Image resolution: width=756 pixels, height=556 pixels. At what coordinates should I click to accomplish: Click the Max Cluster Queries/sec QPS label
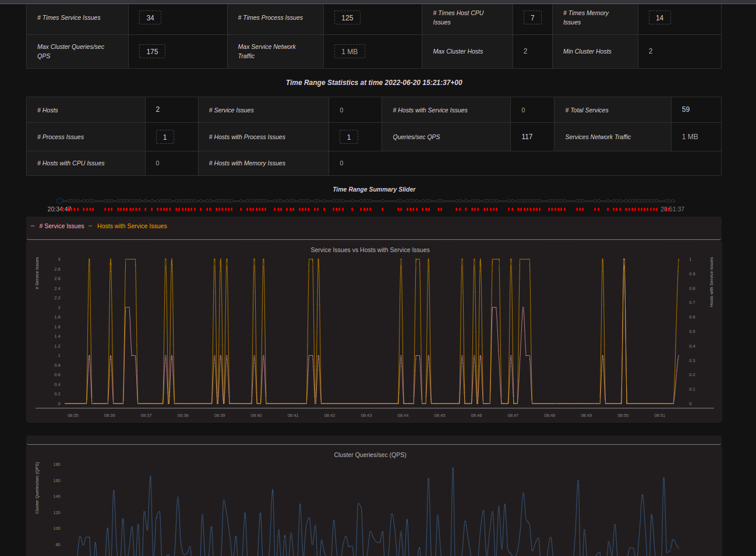(70, 51)
